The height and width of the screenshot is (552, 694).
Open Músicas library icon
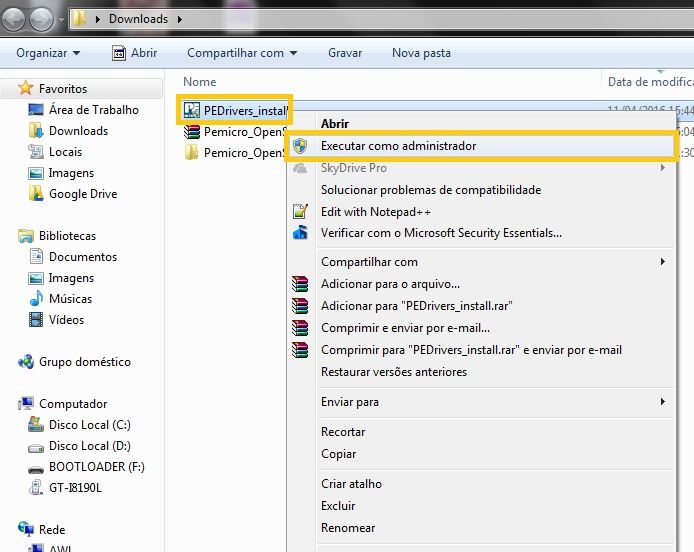click(x=36, y=299)
